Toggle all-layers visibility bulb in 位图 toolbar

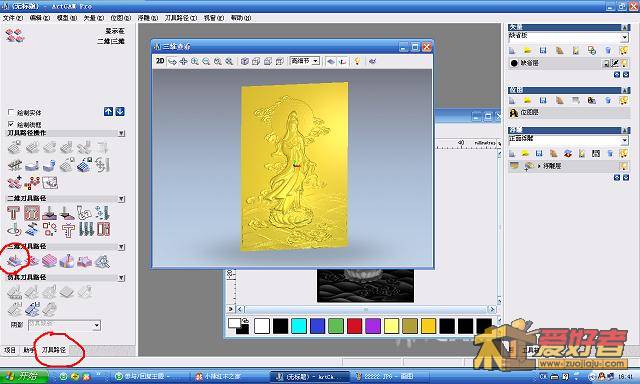pyautogui.click(x=623, y=100)
